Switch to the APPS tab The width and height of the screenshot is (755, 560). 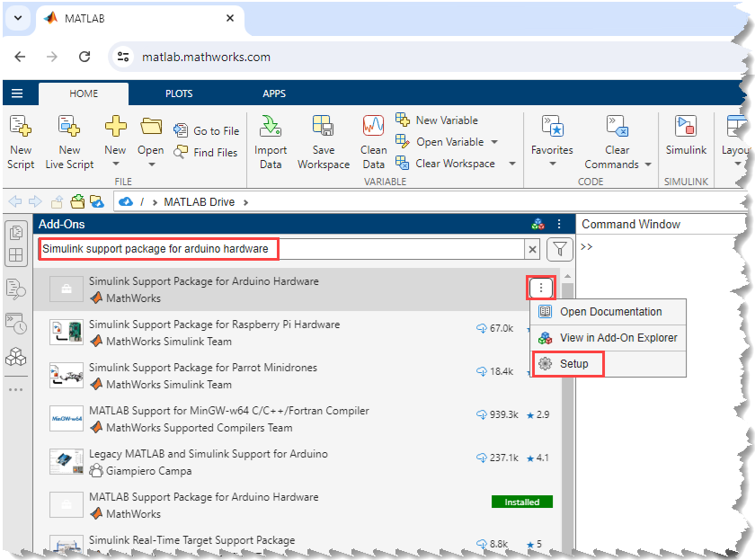pyautogui.click(x=274, y=93)
